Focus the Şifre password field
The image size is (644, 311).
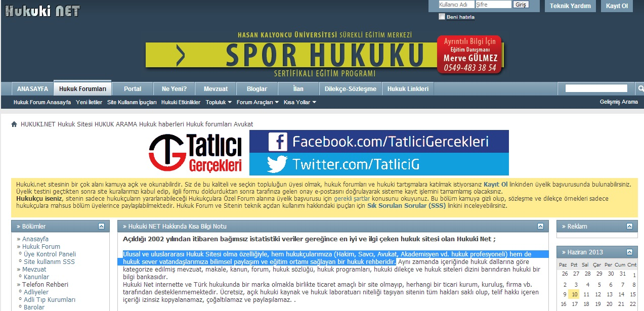[494, 5]
